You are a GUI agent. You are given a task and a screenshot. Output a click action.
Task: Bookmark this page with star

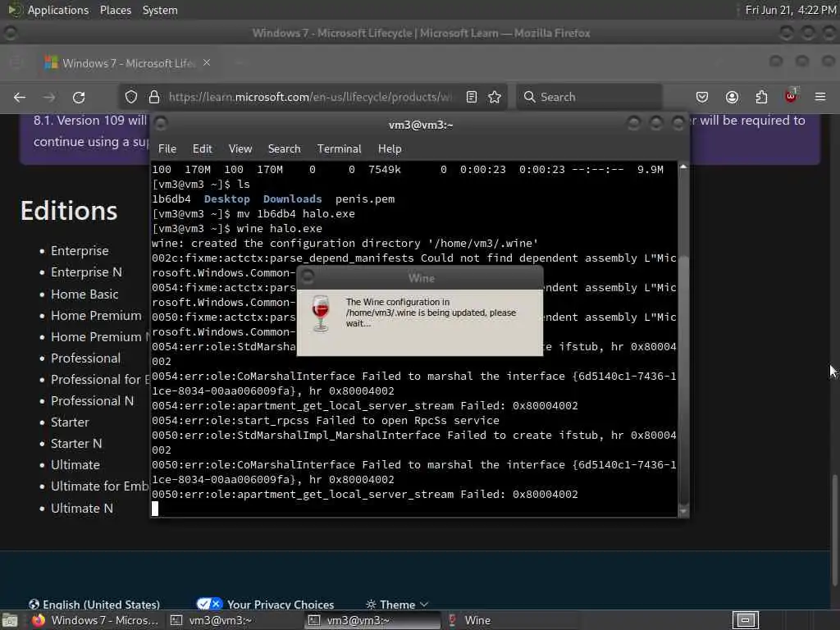(x=495, y=97)
